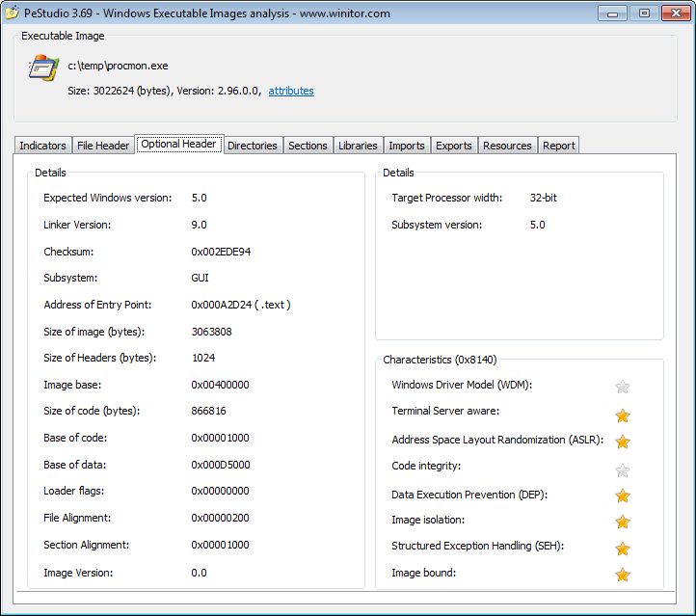Open the Libraries tab

coord(358,146)
